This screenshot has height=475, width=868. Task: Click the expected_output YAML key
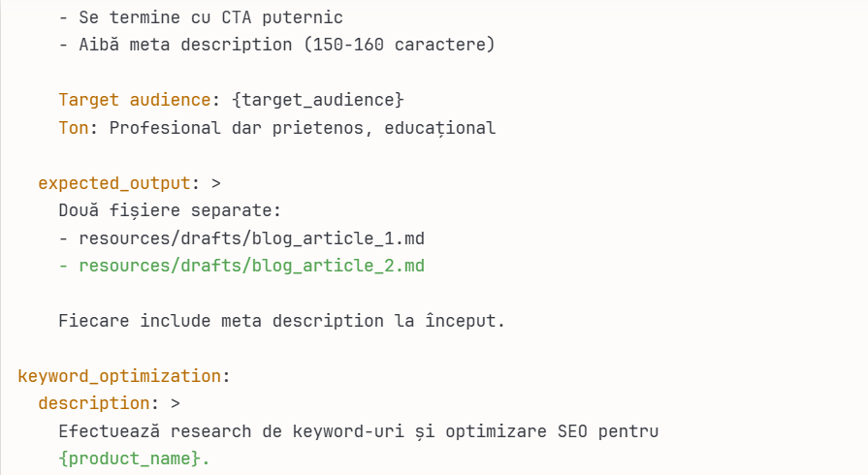pyautogui.click(x=113, y=183)
